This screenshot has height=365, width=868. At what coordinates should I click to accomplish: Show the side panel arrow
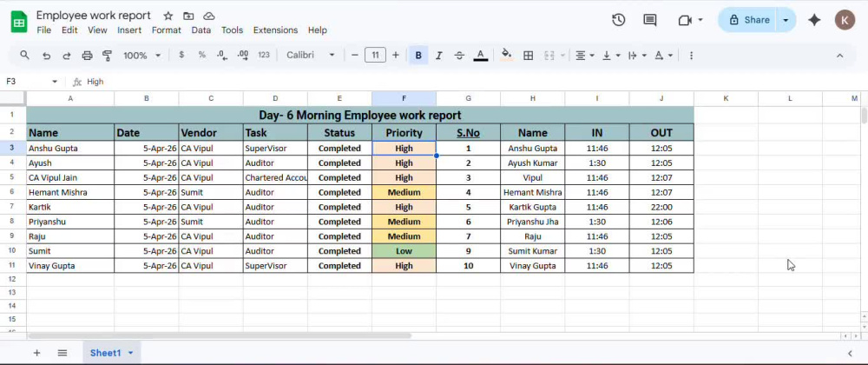(x=850, y=353)
